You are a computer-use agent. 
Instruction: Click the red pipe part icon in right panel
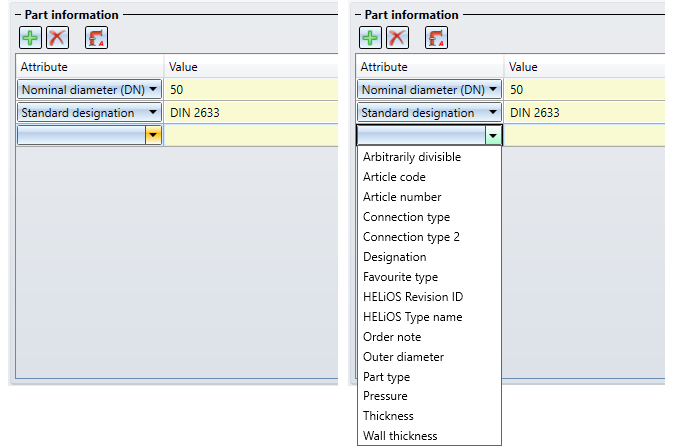click(437, 38)
